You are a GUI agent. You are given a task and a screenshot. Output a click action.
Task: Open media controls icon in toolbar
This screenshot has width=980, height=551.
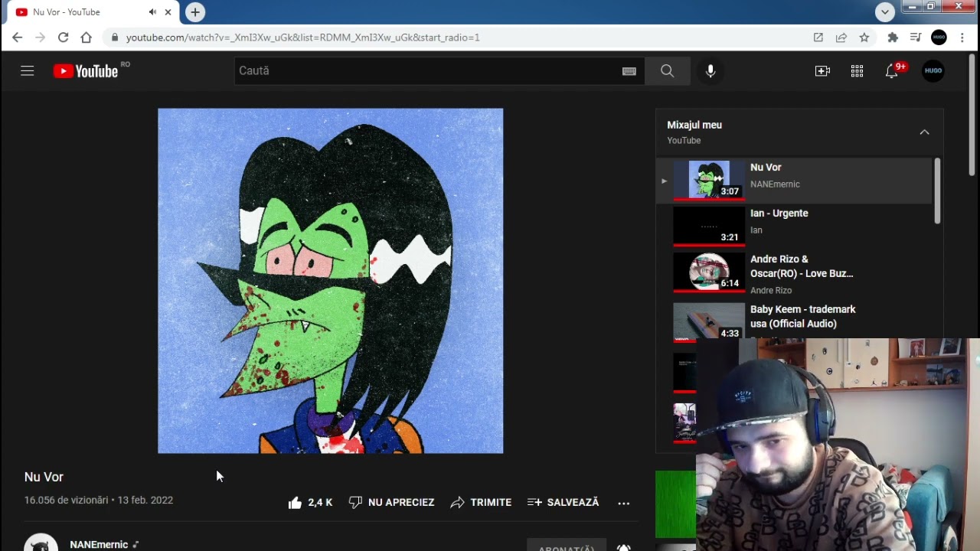click(916, 37)
